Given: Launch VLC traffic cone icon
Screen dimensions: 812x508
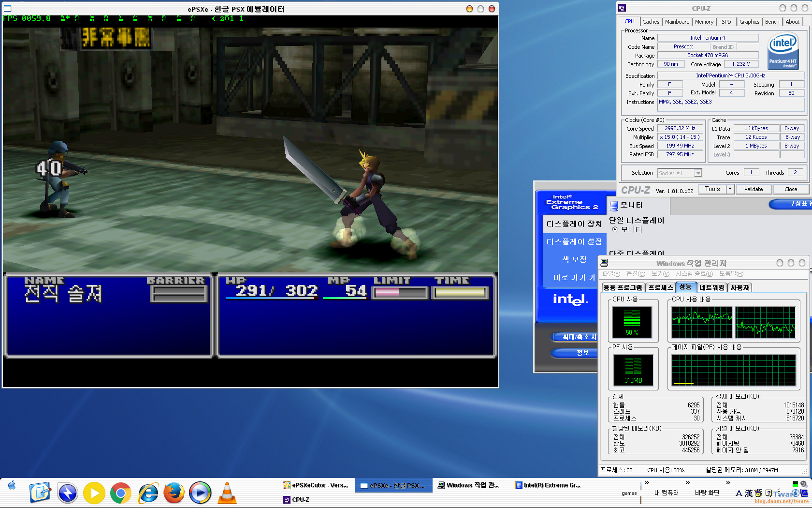Looking at the screenshot, I should click(227, 493).
